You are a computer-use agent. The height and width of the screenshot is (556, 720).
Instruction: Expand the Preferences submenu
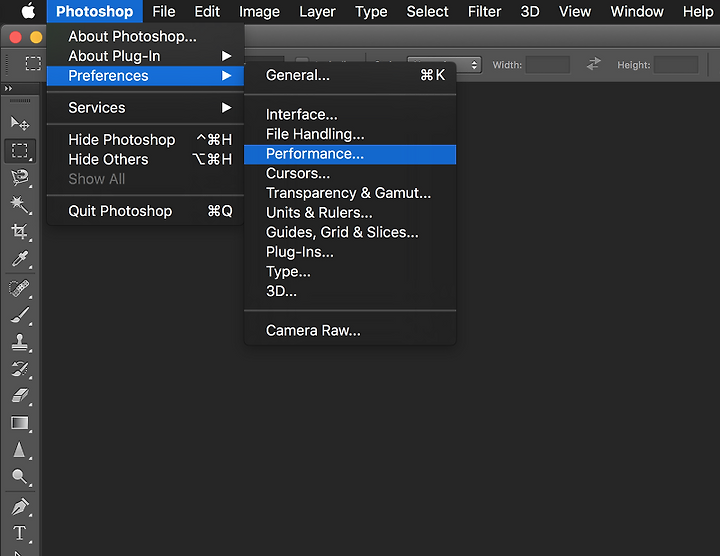point(145,76)
